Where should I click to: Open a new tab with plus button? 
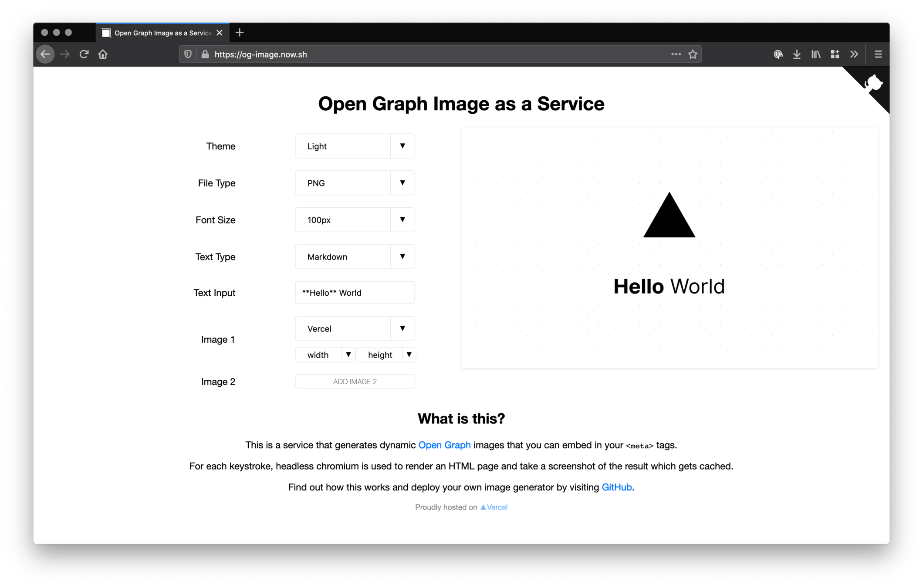(240, 33)
